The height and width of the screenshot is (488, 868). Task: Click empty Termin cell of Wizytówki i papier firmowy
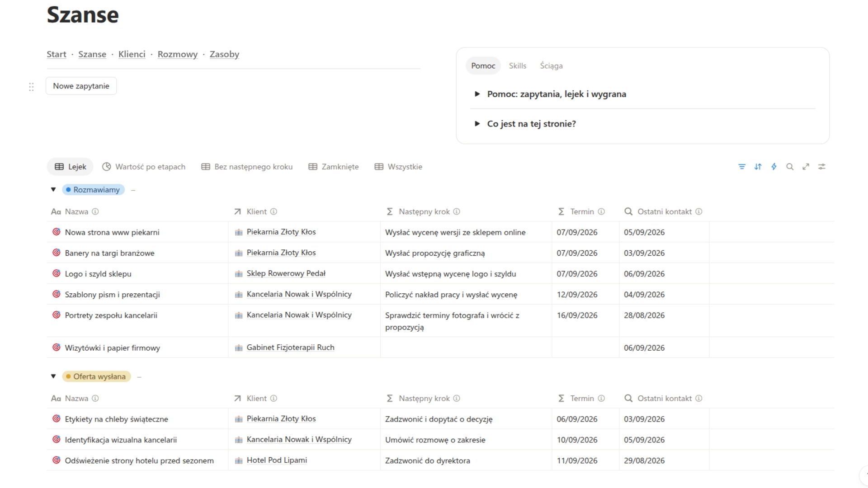click(585, 347)
